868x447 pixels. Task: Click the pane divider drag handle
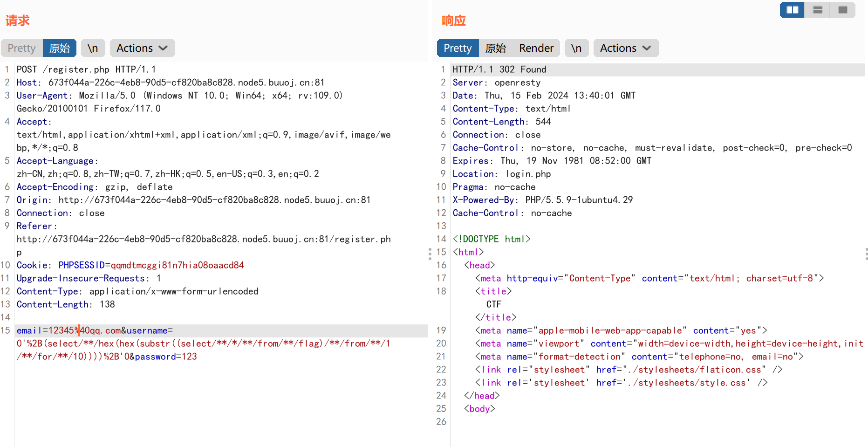click(430, 254)
